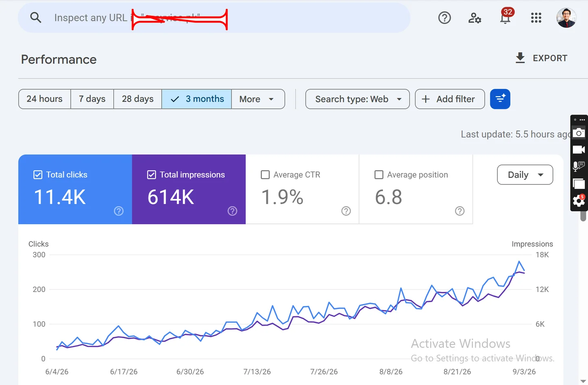This screenshot has width=588, height=385.
Task: Click the scrollbar down arrow
Action: coord(583,381)
